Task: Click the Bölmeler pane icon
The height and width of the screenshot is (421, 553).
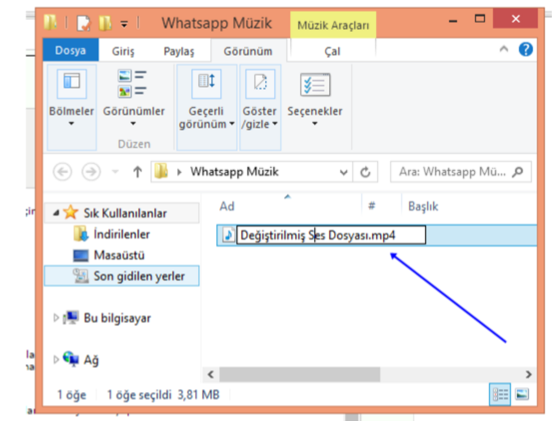Action: [x=72, y=84]
